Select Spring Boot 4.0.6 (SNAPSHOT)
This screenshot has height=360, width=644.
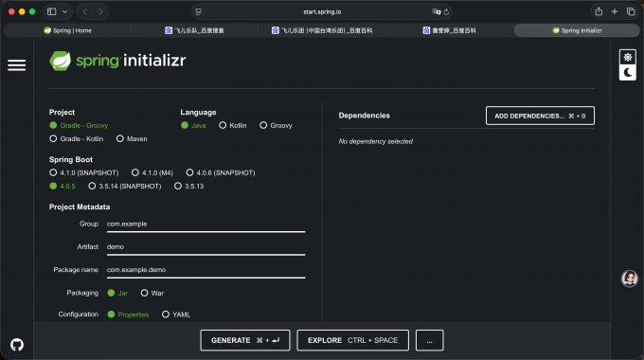point(221,172)
